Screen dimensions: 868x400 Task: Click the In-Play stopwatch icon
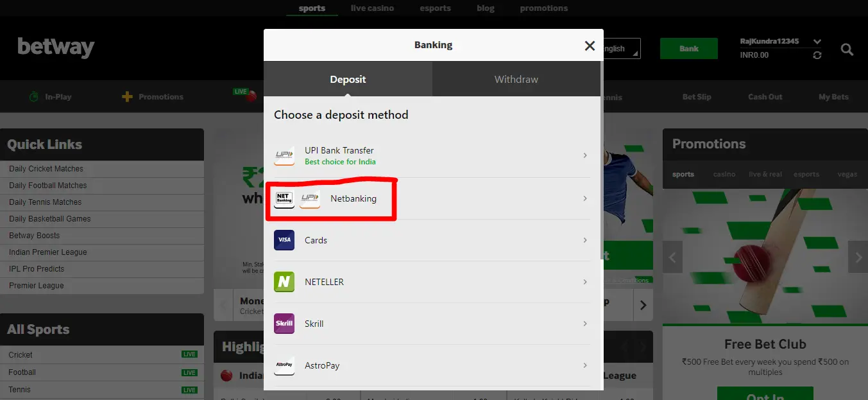point(34,97)
